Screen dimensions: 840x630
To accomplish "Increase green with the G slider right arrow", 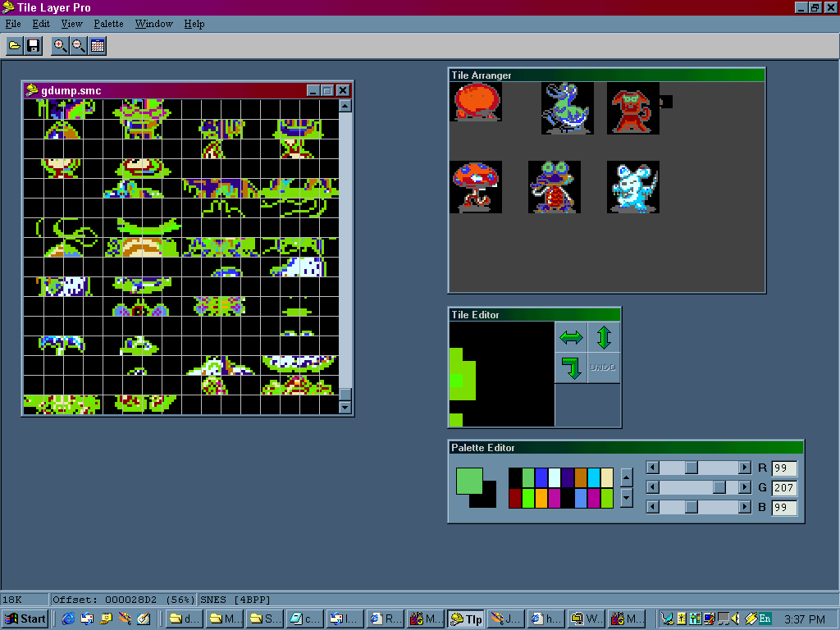I will click(745, 487).
